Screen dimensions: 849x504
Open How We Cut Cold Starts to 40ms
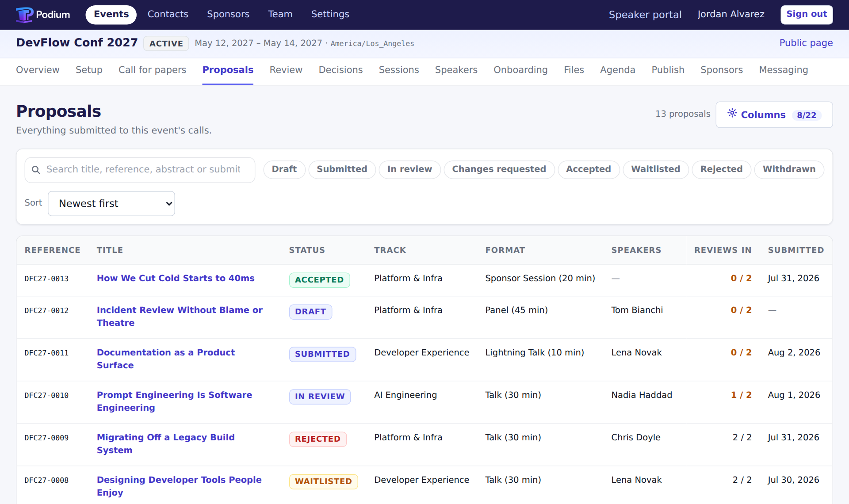pyautogui.click(x=176, y=279)
